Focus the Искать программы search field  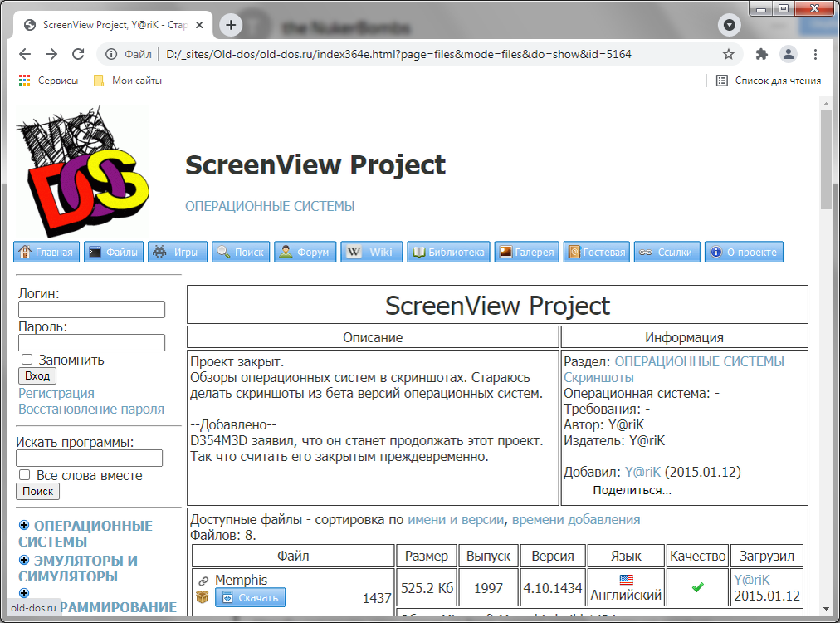(89, 458)
